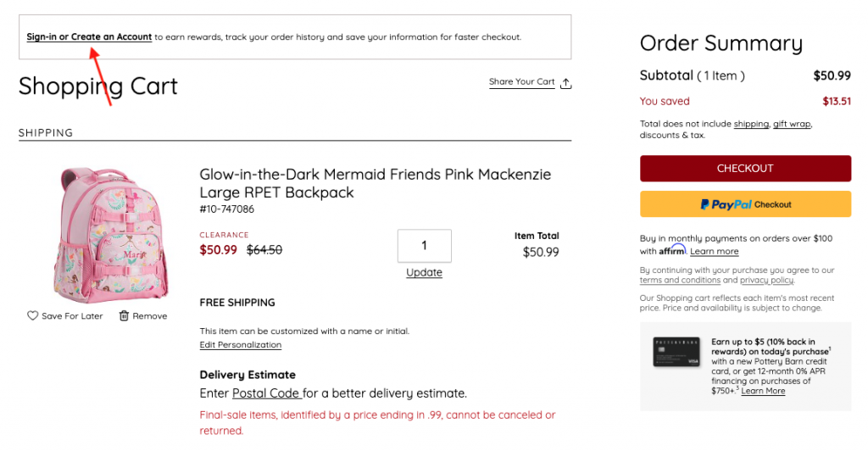Viewport: 868px width, 451px height.
Task: Open the privacy policy link
Action: click(766, 281)
